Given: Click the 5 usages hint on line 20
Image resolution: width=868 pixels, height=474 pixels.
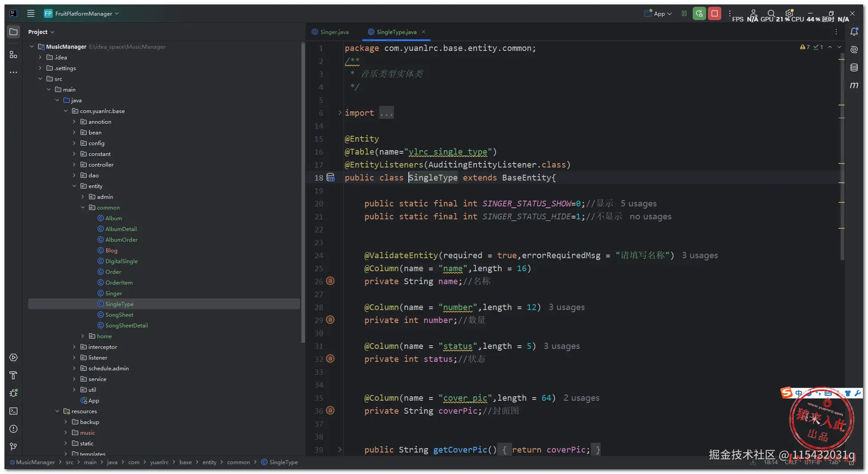Looking at the screenshot, I should click(639, 203).
